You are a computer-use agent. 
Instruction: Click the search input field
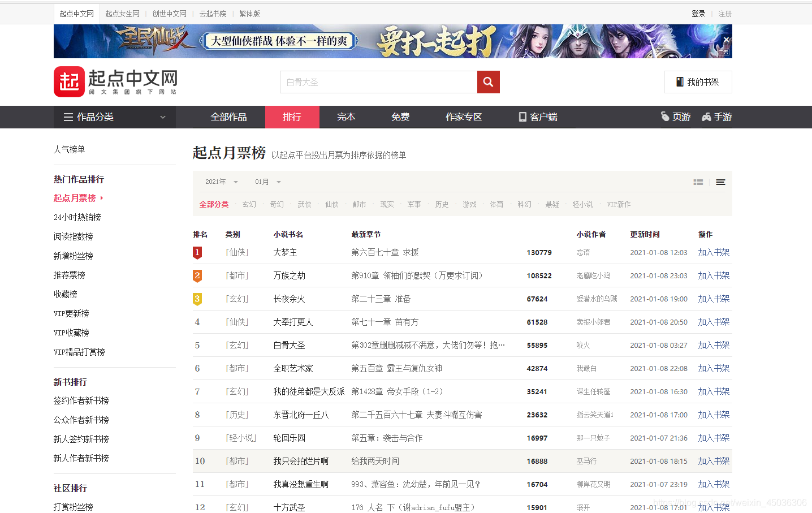pos(378,82)
